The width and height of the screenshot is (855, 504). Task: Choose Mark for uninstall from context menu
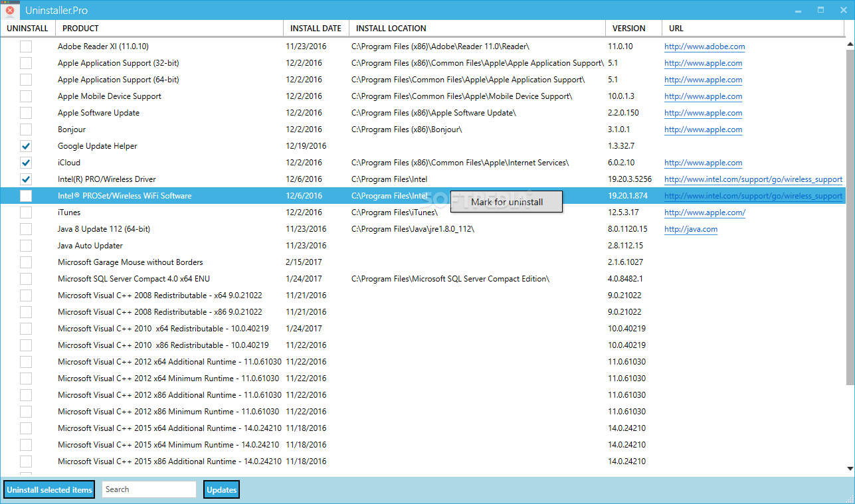pos(507,202)
